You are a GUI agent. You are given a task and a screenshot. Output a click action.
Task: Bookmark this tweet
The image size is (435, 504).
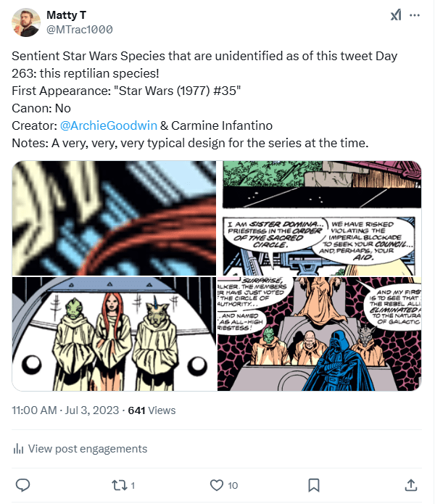[314, 484]
